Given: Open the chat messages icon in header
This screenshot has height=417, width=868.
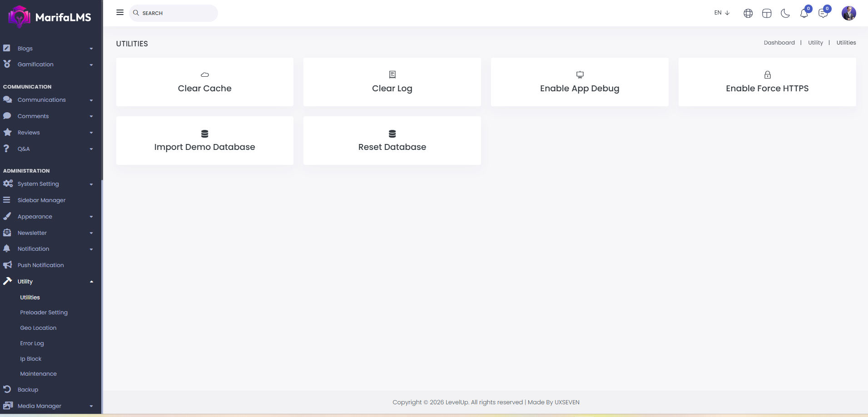Looking at the screenshot, I should tap(823, 13).
